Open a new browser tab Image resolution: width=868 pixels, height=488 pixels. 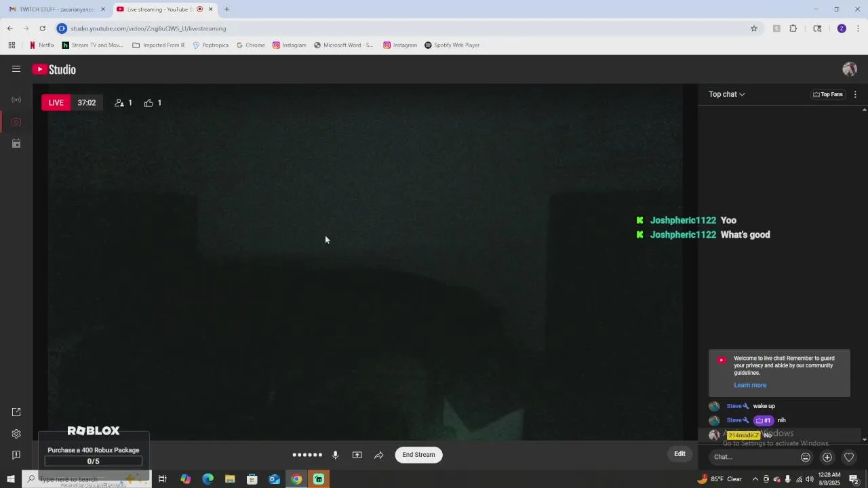click(226, 9)
